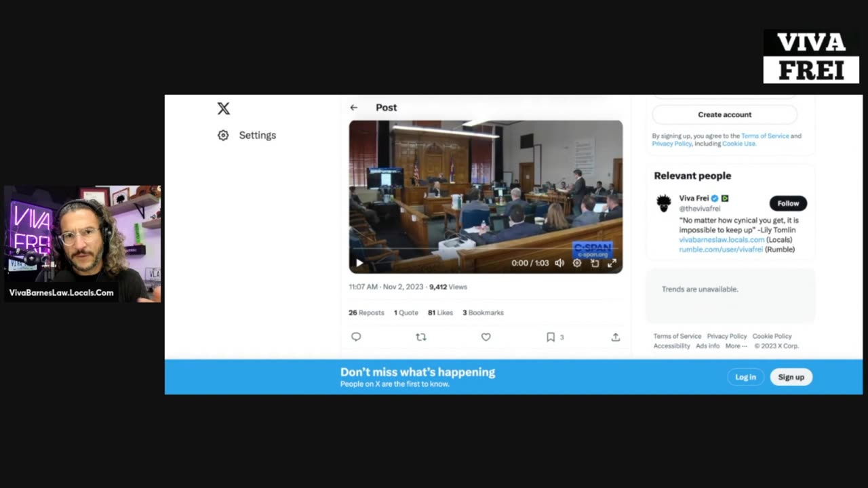Mute the video volume icon

point(559,263)
